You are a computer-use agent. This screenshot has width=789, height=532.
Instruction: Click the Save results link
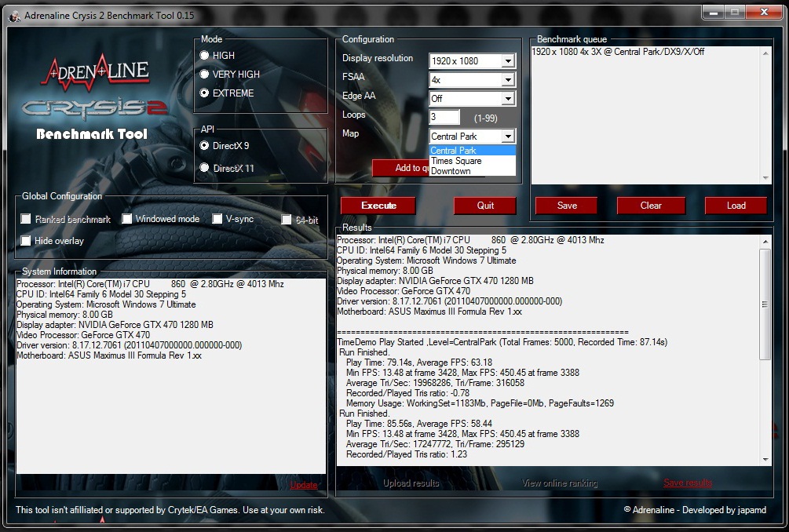point(688,483)
